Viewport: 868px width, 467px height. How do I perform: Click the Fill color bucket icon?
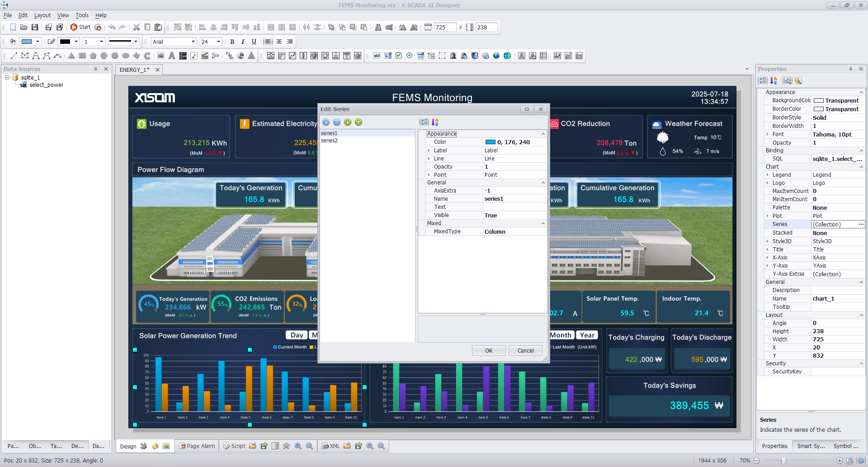click(13, 42)
